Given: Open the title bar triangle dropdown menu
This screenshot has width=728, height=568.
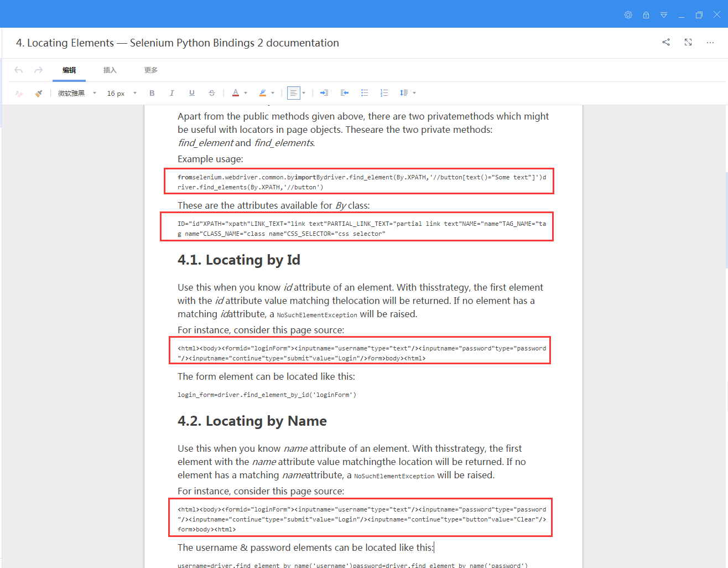Looking at the screenshot, I should pyautogui.click(x=664, y=15).
